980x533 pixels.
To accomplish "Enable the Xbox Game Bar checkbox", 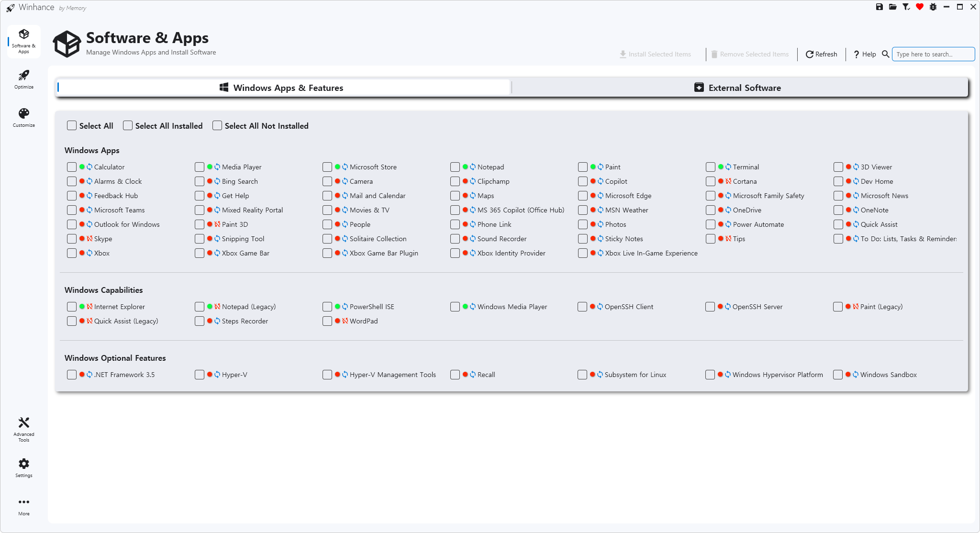I will point(200,253).
